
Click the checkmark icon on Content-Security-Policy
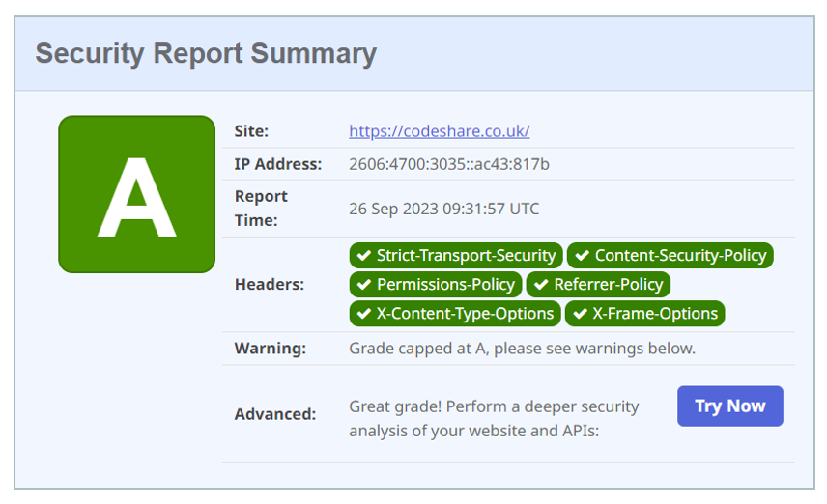582,256
